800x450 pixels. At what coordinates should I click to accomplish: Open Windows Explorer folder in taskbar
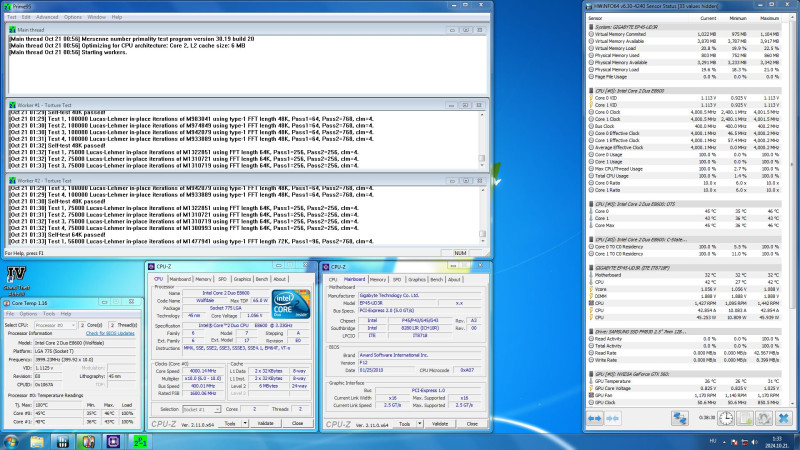[x=37, y=441]
